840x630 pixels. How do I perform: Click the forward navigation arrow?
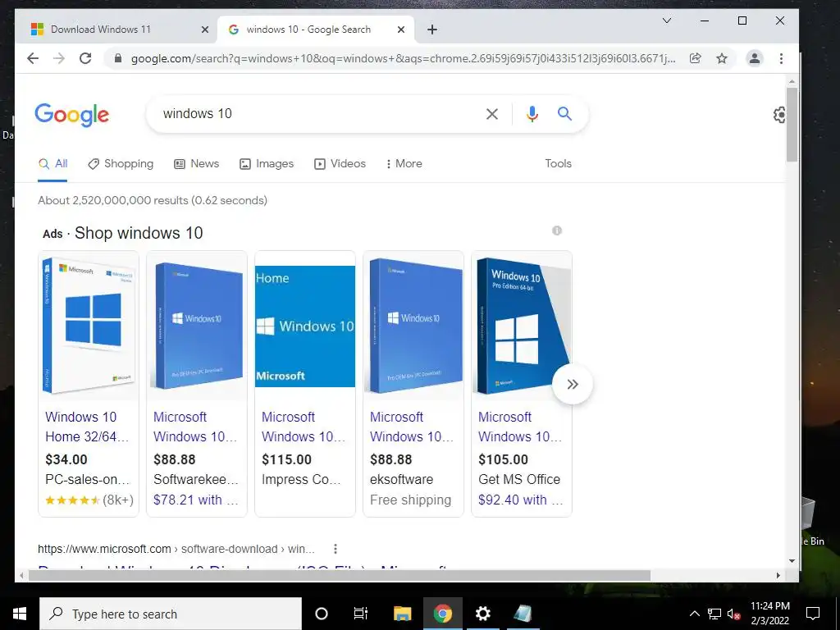click(x=59, y=58)
